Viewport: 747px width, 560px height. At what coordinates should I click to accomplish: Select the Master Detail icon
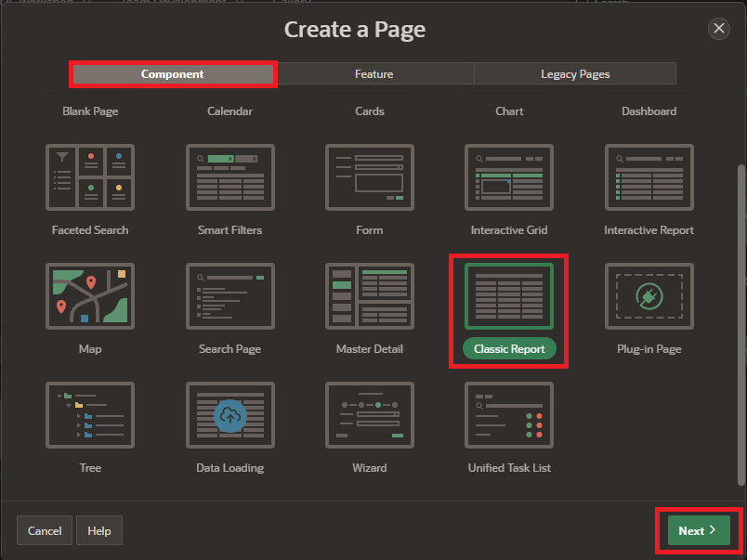370,296
